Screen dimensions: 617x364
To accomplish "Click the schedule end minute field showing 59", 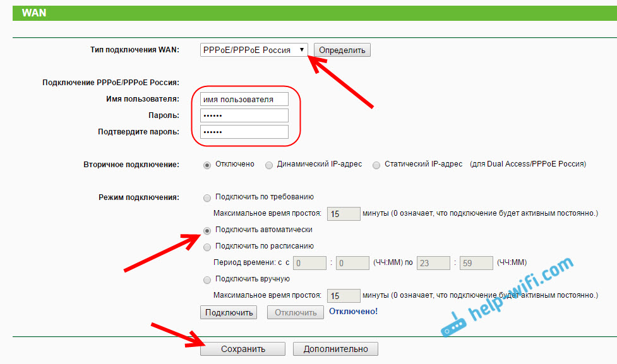I will 476,263.
